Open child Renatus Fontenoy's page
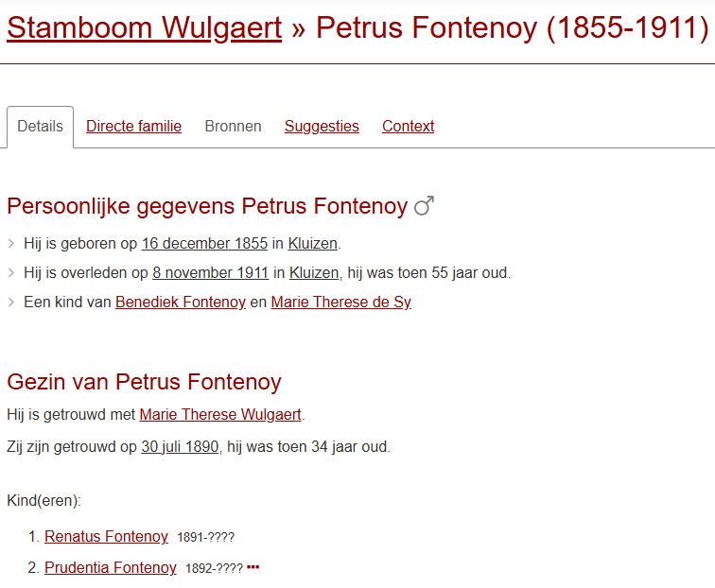 (106, 537)
